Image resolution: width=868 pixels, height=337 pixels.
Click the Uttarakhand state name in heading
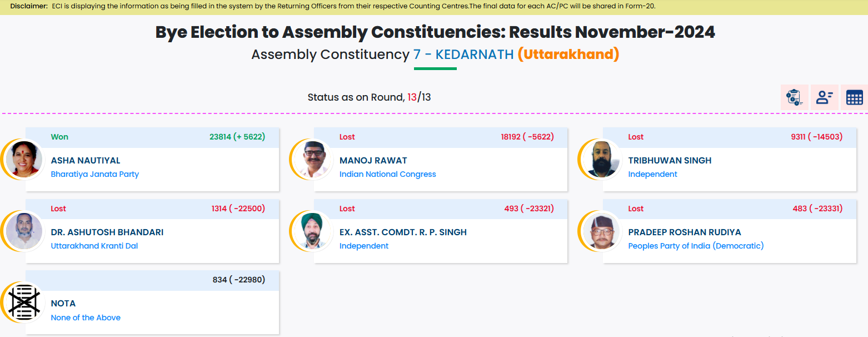click(568, 54)
